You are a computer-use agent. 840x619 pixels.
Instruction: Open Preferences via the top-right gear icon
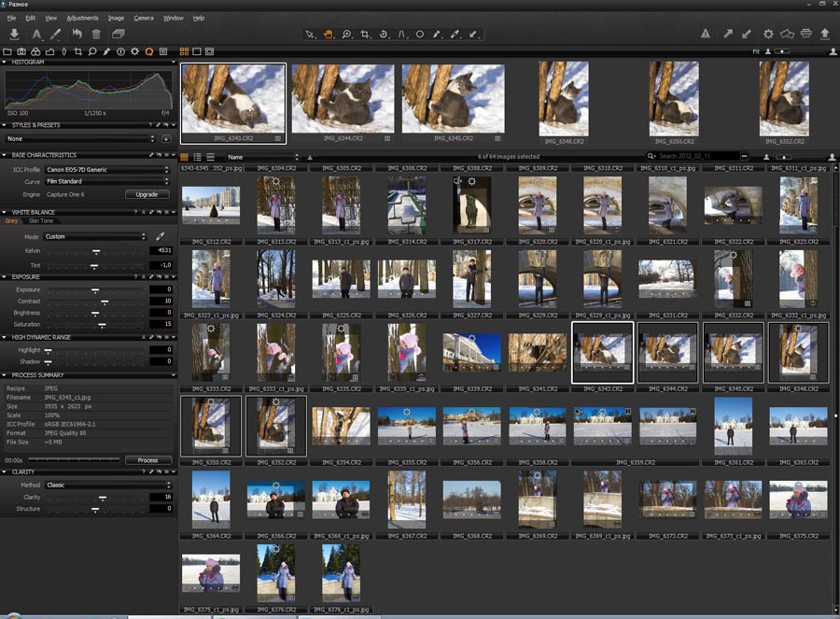[x=768, y=34]
